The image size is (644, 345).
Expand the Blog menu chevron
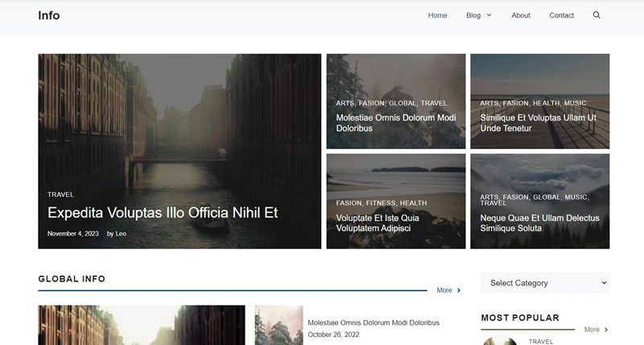489,15
